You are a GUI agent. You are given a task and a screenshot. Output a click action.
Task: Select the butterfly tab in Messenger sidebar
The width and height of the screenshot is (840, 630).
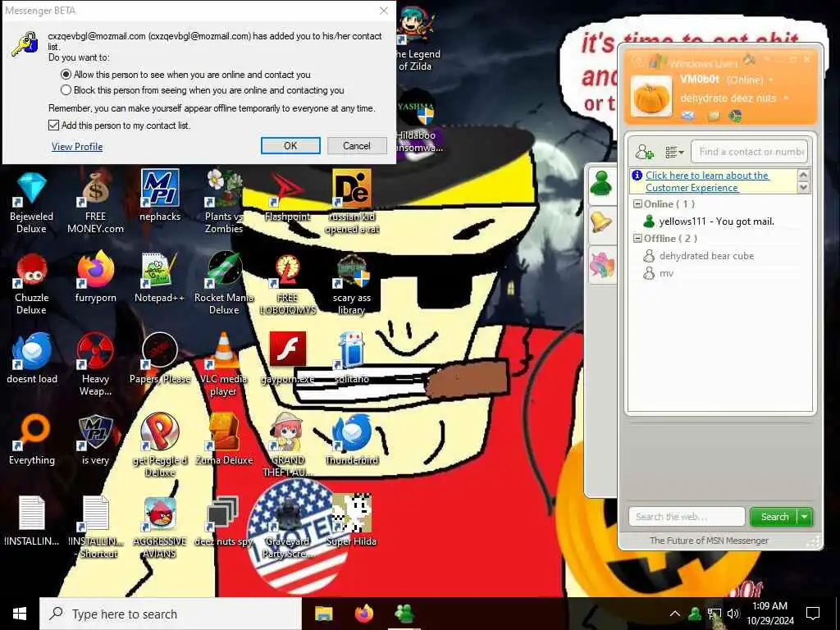[601, 265]
